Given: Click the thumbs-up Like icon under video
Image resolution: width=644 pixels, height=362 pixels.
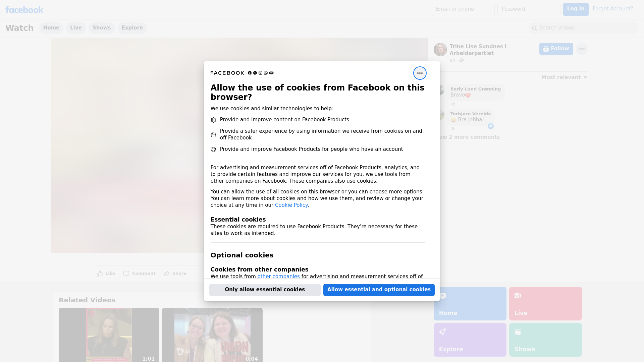Looking at the screenshot, I should coord(100,274).
